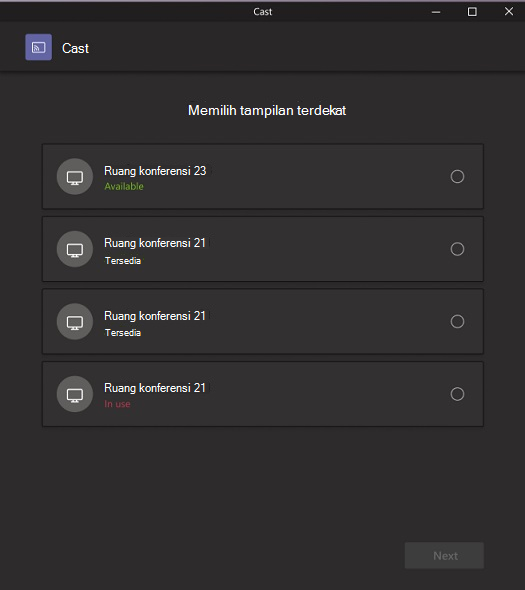Maximize the Cast window
The height and width of the screenshot is (590, 525).
tap(472, 12)
